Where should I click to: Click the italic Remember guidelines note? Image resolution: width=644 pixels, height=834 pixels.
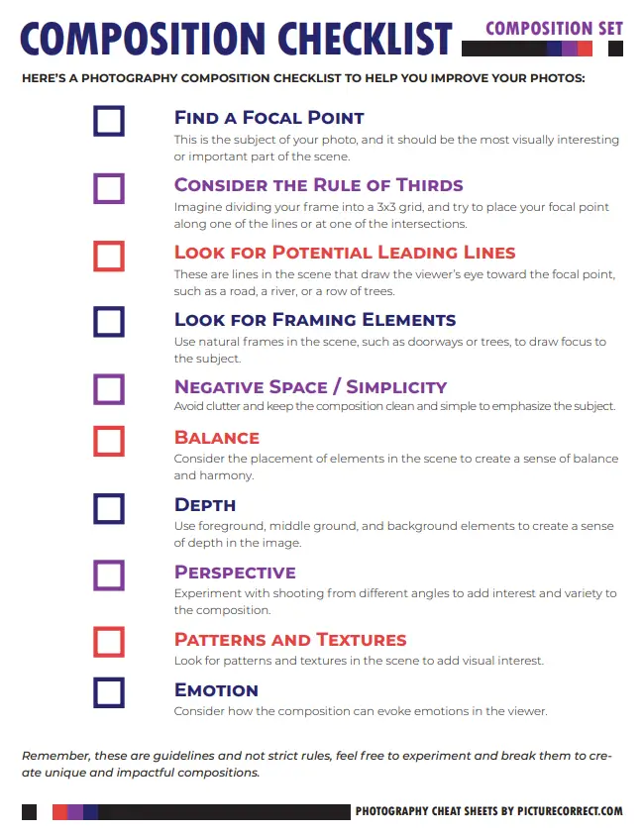click(x=316, y=764)
